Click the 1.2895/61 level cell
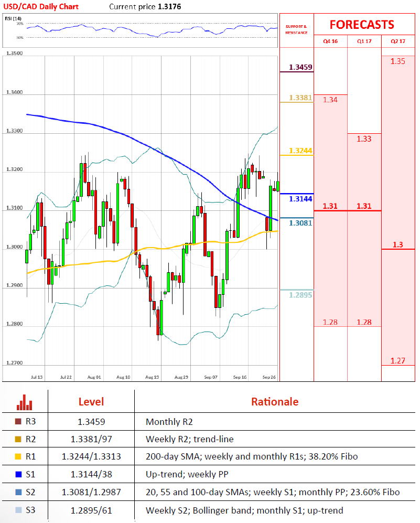Viewport: 420px width, 523px height. [x=91, y=510]
